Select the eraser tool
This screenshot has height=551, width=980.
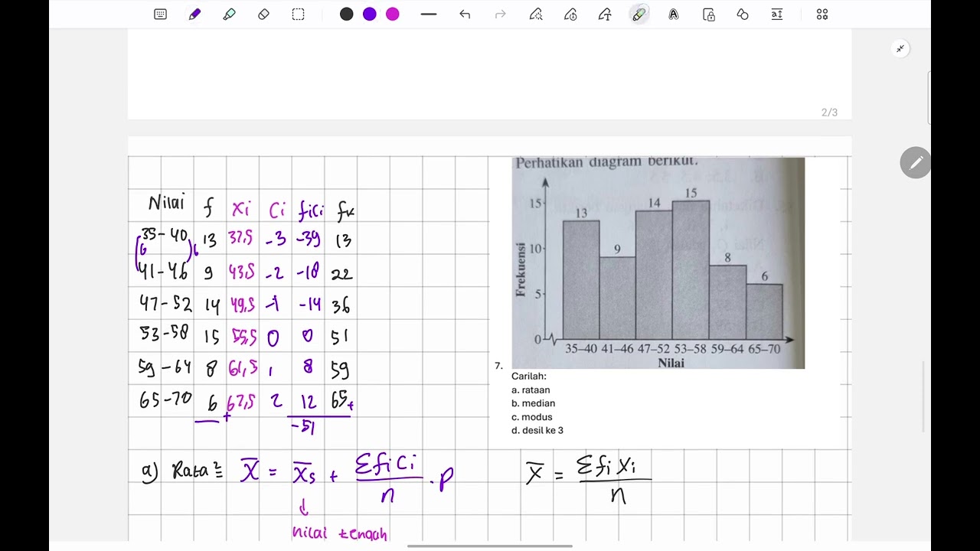(263, 15)
